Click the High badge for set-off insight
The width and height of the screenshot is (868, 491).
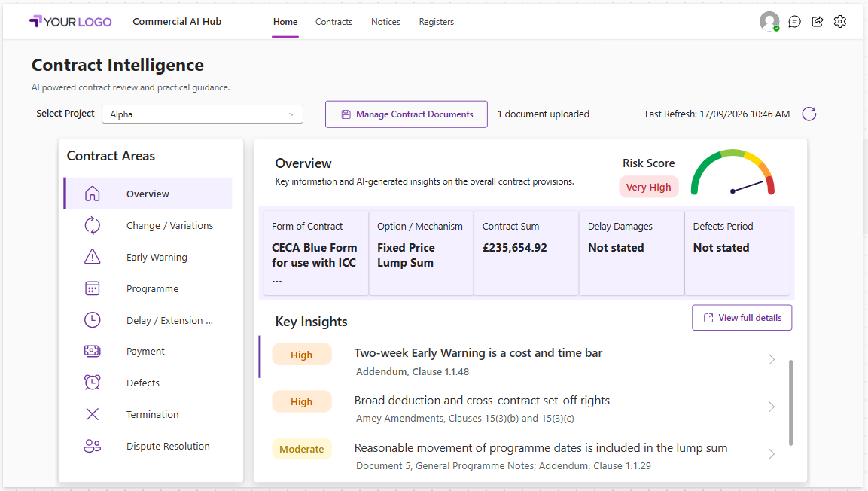point(302,402)
